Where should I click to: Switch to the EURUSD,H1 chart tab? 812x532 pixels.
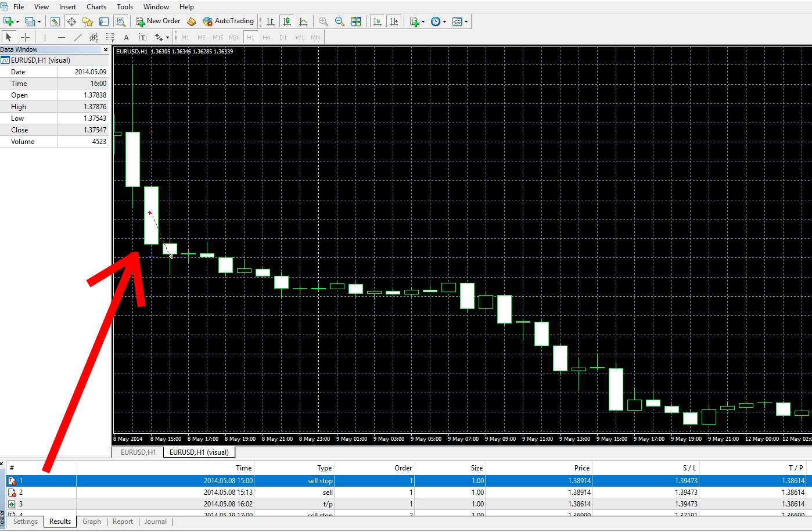coord(138,452)
